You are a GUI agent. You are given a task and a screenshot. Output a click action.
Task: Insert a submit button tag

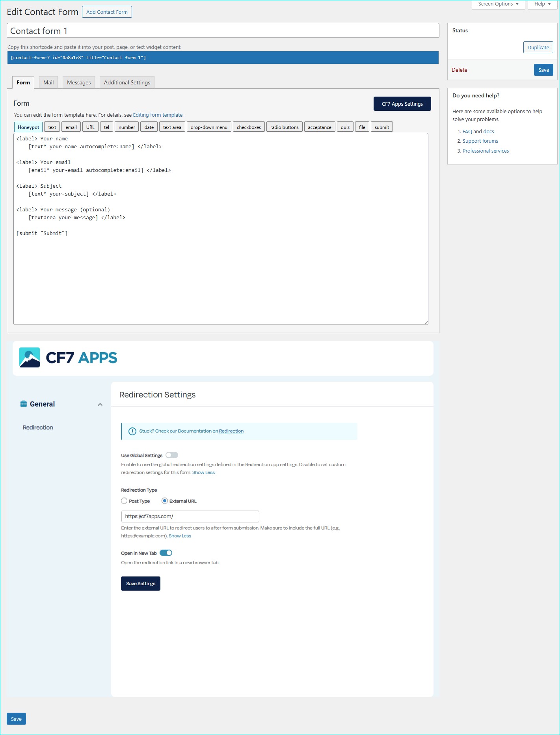tap(382, 127)
